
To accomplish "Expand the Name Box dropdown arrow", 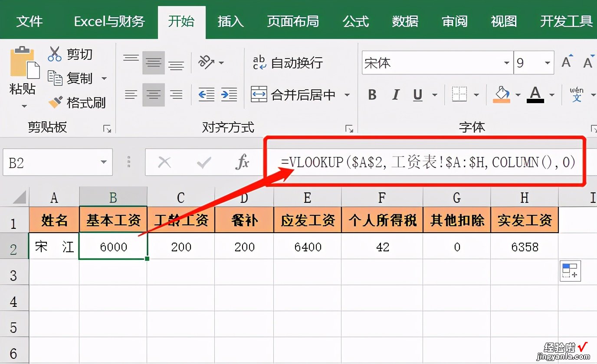I will (x=104, y=162).
